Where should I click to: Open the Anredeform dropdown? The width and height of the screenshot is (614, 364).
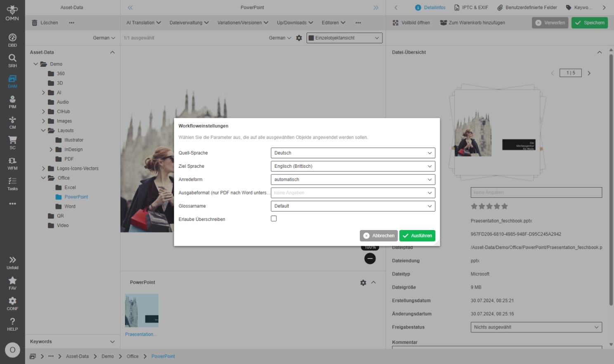352,179
